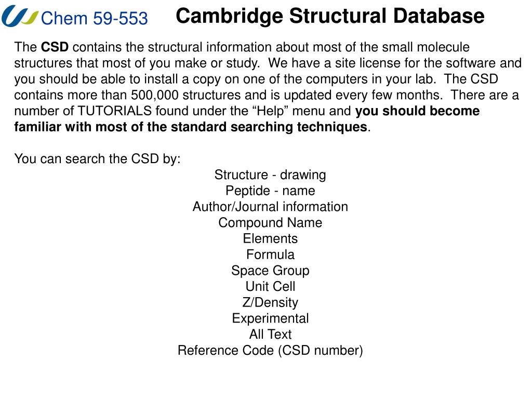The width and height of the screenshot is (532, 399).
Task: Select the 'Peptide - name' search option
Action: (270, 191)
